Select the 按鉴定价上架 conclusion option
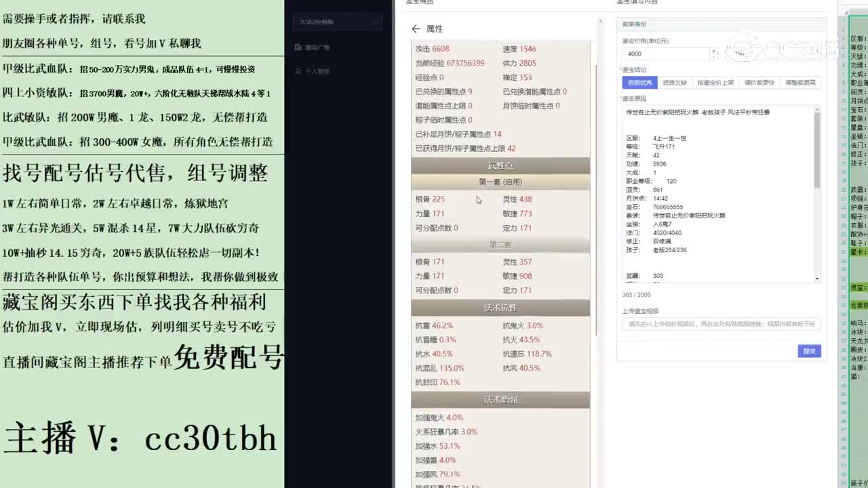868x488 pixels. click(x=715, y=83)
